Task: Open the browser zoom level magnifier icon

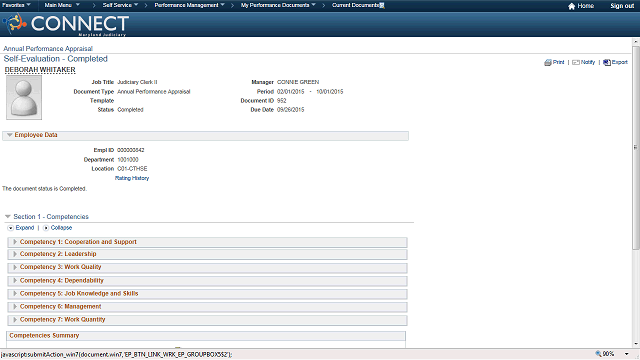Action: [x=598, y=354]
